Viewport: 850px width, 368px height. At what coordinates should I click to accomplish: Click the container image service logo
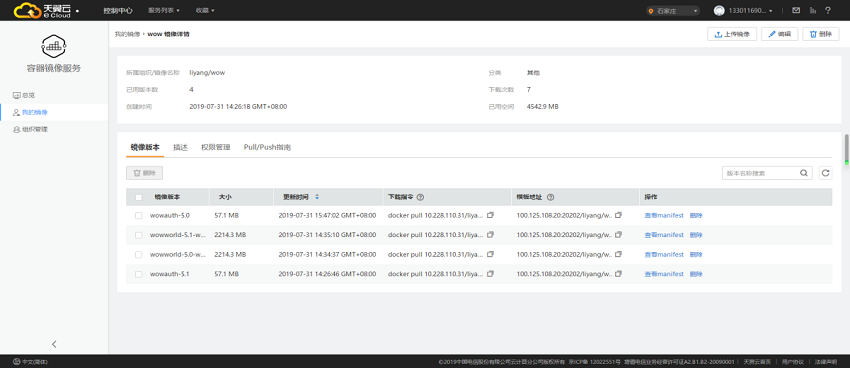click(54, 47)
